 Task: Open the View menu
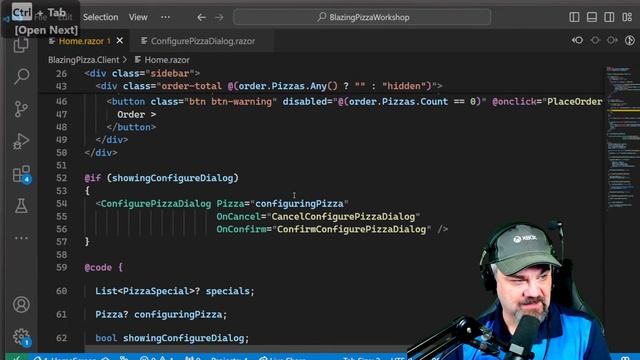[x=138, y=17]
